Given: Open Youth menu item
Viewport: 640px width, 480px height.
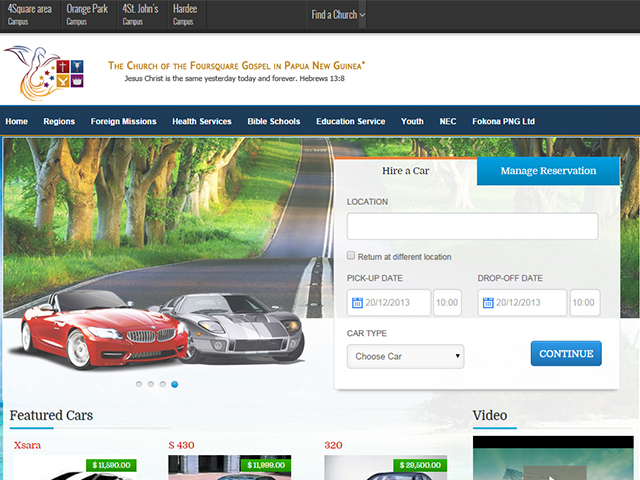Looking at the screenshot, I should pyautogui.click(x=412, y=121).
